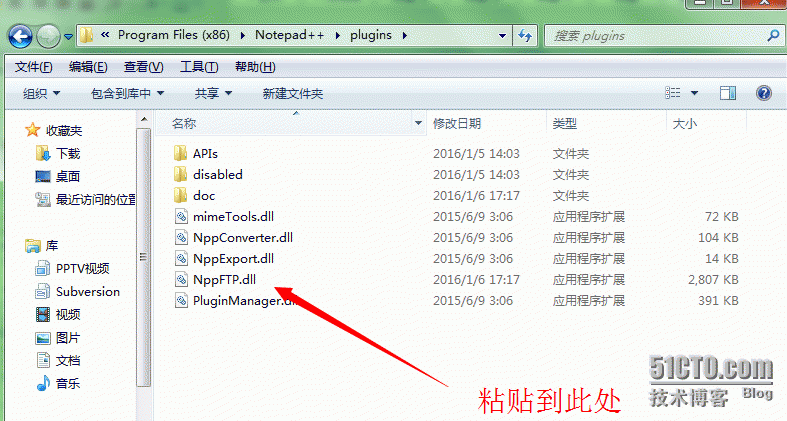
Task: Click the mimeTools.dll file name
Action: tap(233, 216)
